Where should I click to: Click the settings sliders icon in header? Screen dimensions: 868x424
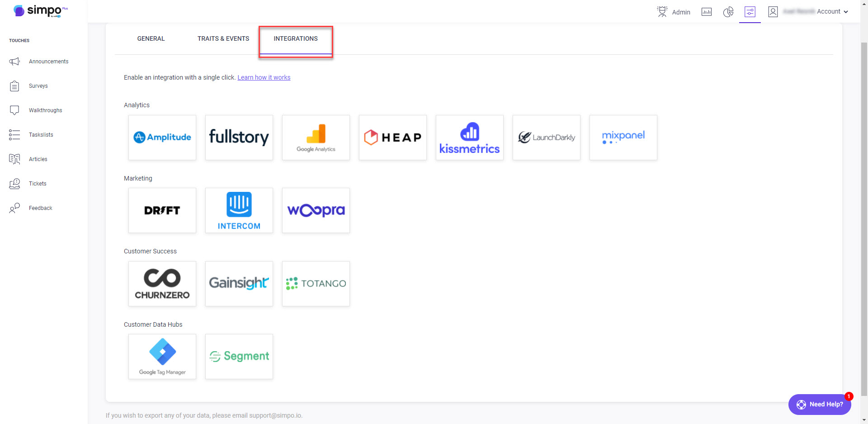(x=750, y=12)
